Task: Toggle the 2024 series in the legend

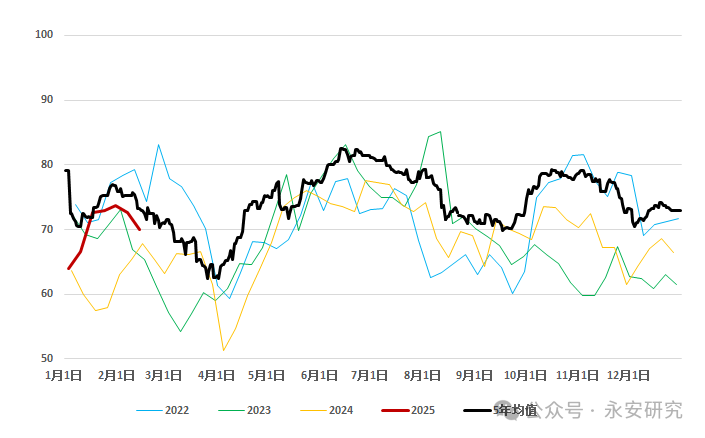Action: [340, 410]
